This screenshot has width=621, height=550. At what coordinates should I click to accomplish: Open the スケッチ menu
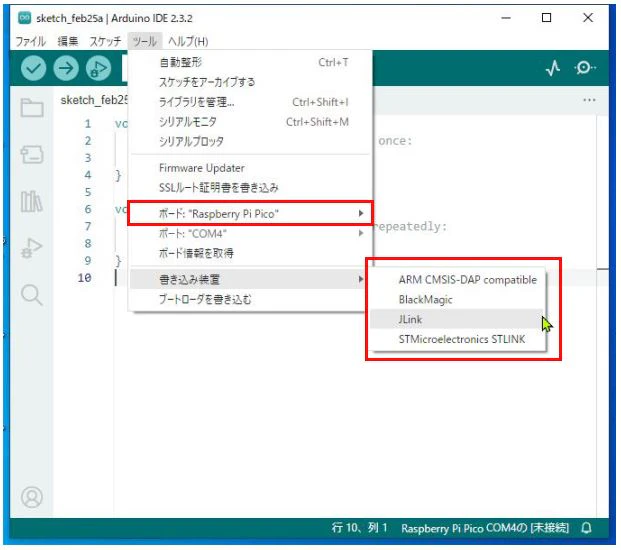105,41
